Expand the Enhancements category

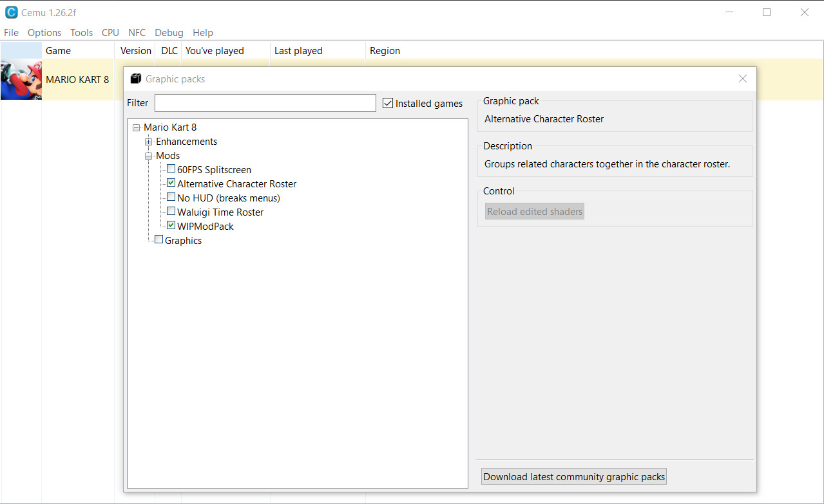click(x=148, y=141)
